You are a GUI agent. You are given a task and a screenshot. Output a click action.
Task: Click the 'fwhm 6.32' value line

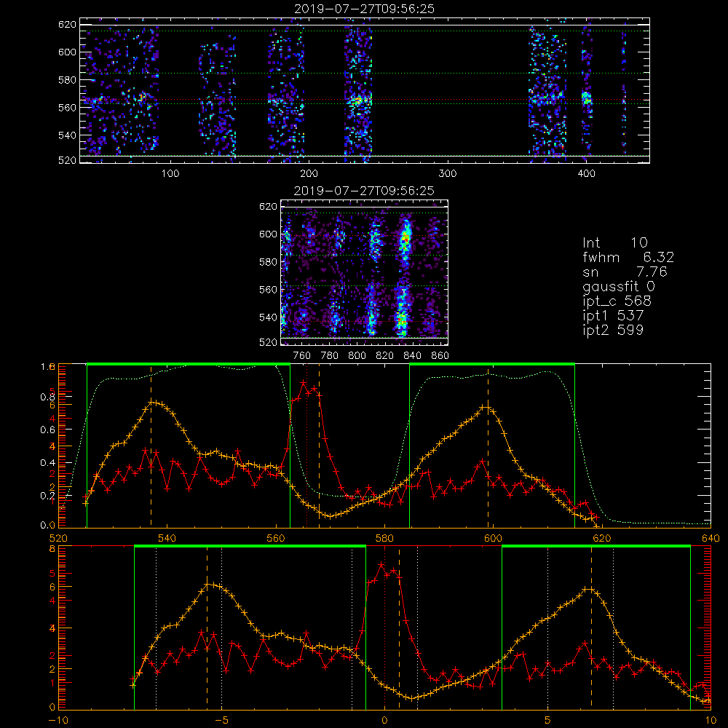(628, 257)
